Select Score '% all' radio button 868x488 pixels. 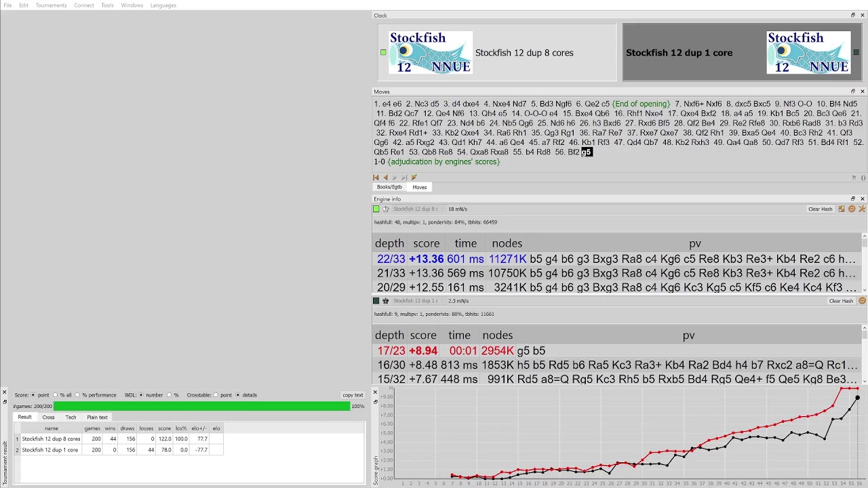click(x=56, y=395)
